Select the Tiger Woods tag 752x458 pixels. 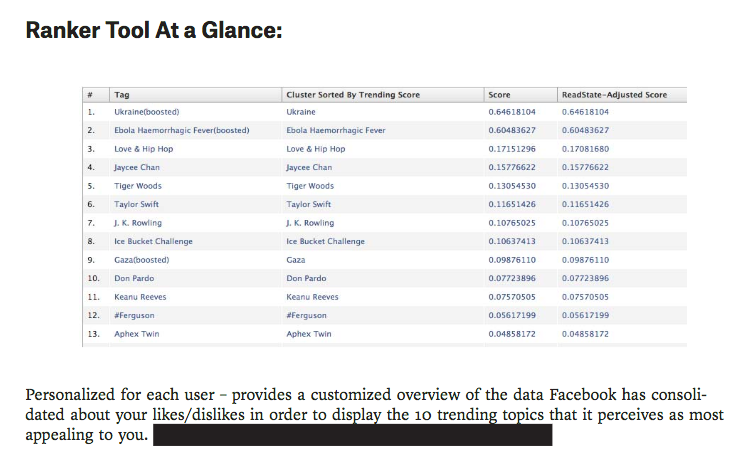[x=138, y=186]
